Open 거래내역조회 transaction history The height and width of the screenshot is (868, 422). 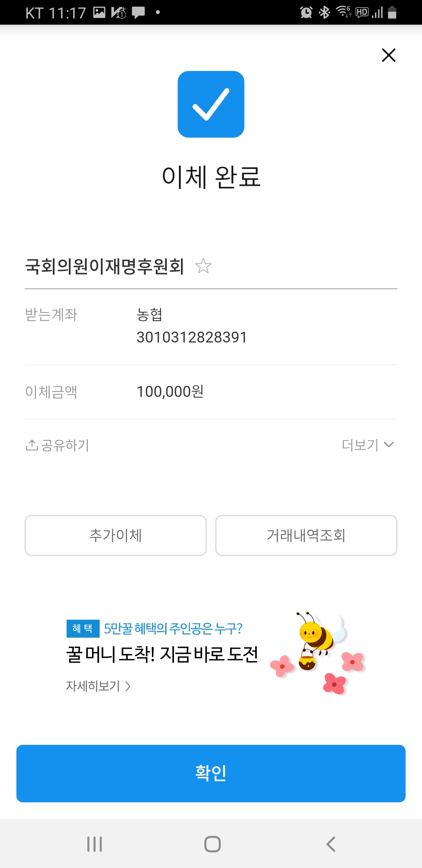[x=306, y=535]
